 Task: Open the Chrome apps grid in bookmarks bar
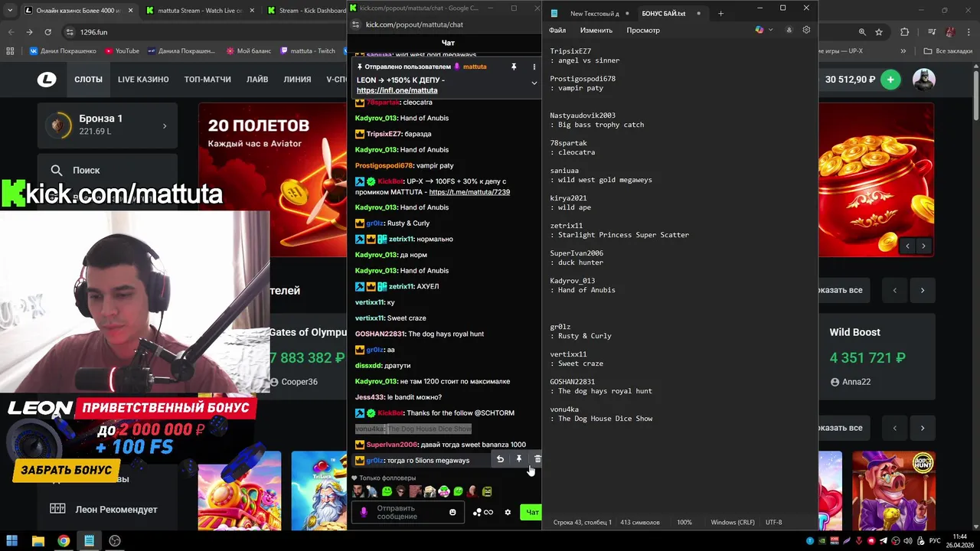tap(10, 51)
